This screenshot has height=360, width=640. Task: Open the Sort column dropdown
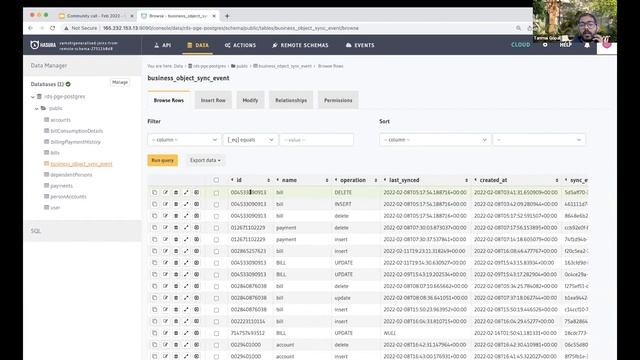pos(435,140)
